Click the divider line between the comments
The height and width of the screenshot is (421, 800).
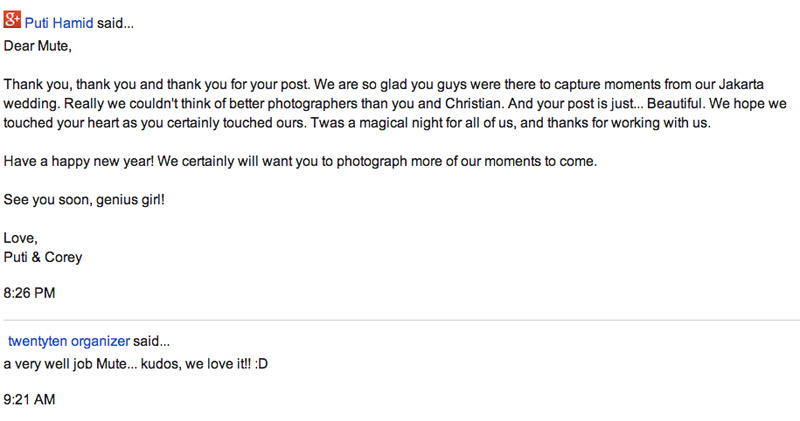click(x=402, y=320)
